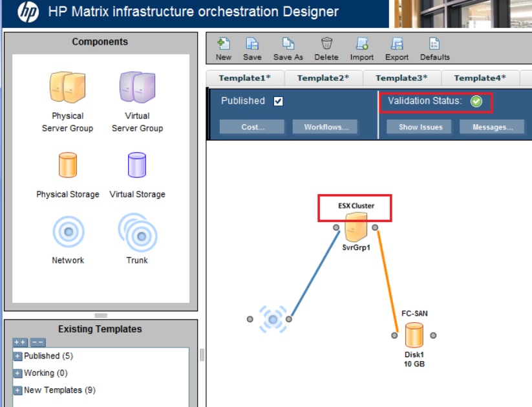The height and width of the screenshot is (407, 532).
Task: Click the Cost button
Action: click(252, 127)
